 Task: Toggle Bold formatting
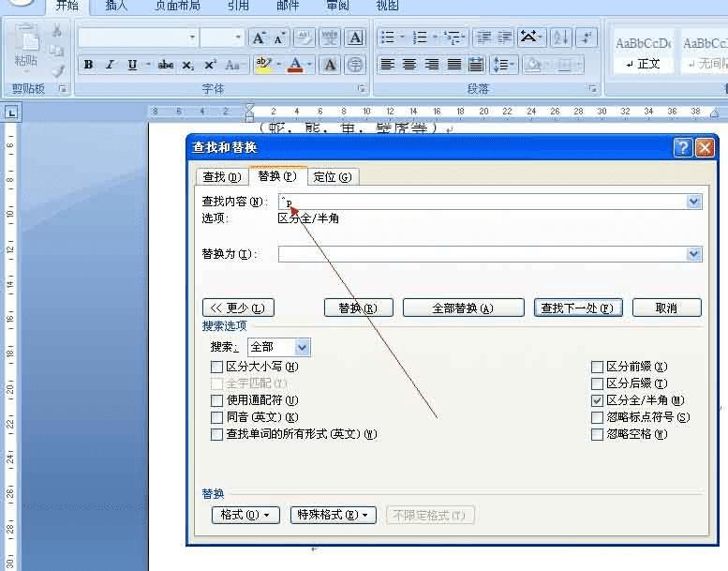tap(88, 65)
